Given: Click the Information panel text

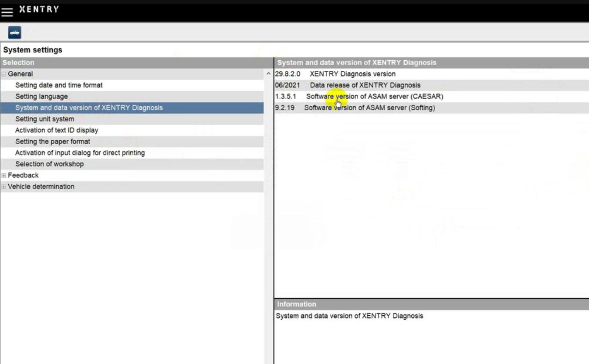Looking at the screenshot, I should tap(349, 316).
